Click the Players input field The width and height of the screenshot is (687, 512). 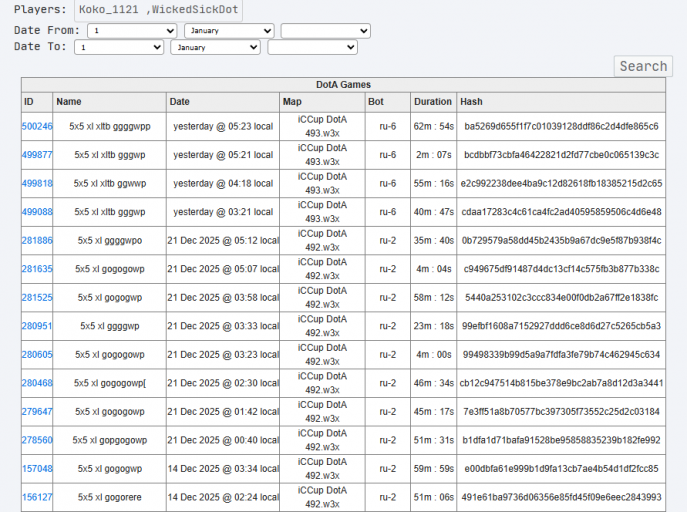point(158,10)
